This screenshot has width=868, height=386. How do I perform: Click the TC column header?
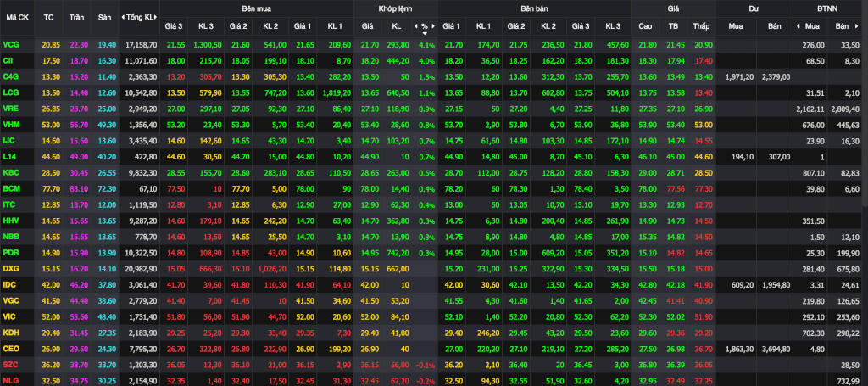[48, 17]
